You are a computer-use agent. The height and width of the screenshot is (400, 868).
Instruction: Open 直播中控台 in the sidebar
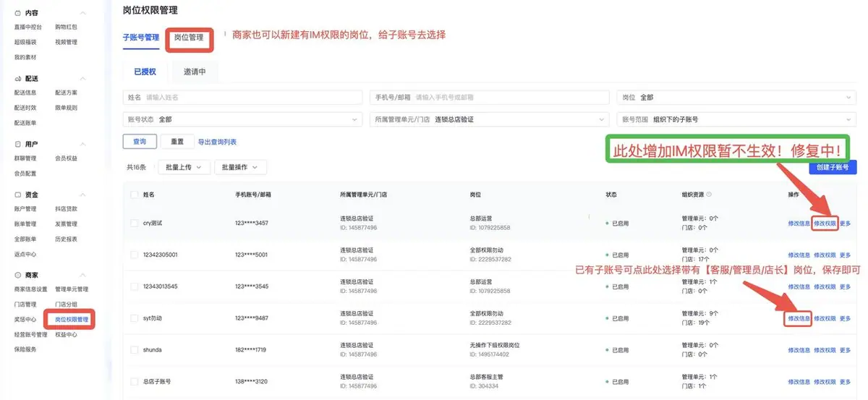[x=29, y=27]
